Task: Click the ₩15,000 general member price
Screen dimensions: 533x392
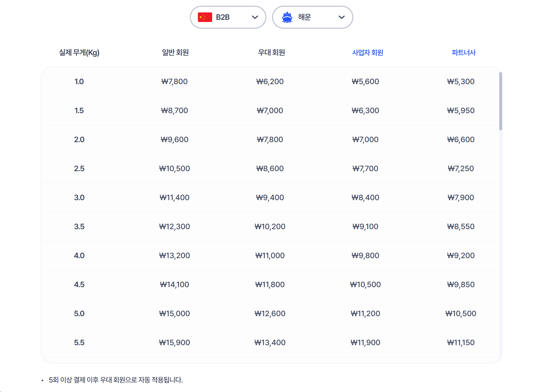Action: [174, 314]
